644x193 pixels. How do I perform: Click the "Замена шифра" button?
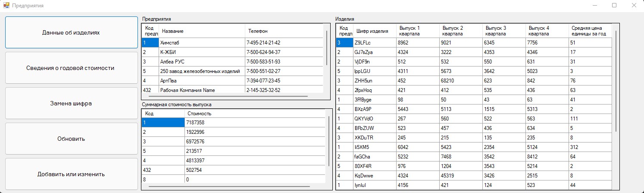(71, 104)
